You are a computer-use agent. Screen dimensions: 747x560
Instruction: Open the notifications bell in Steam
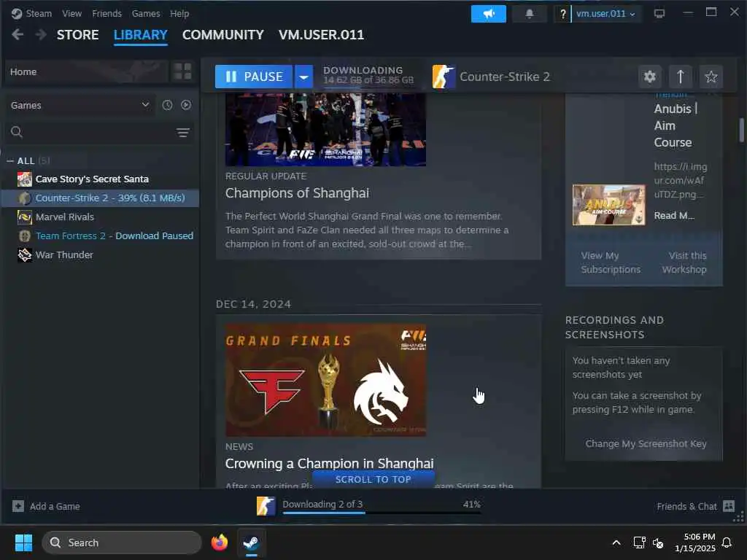[530, 14]
